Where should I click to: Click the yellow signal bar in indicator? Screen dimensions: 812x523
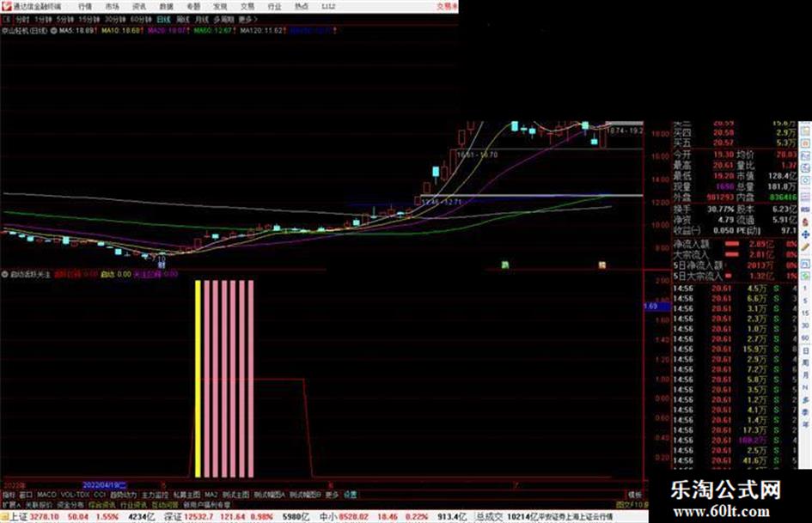[198, 379]
